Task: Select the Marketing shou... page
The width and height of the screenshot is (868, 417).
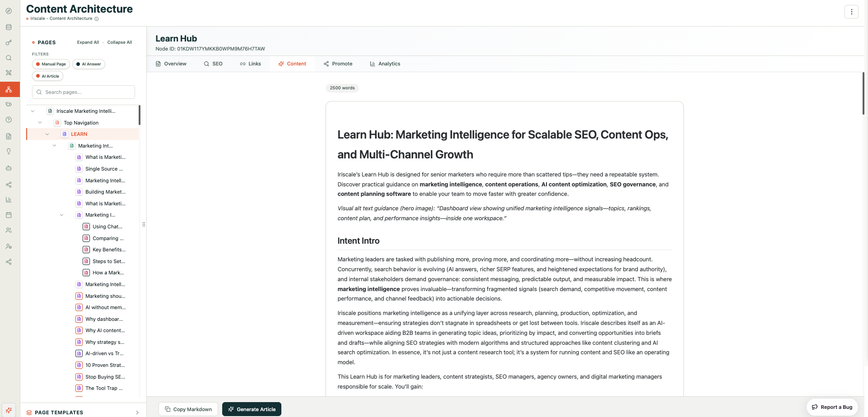Action: (105, 296)
